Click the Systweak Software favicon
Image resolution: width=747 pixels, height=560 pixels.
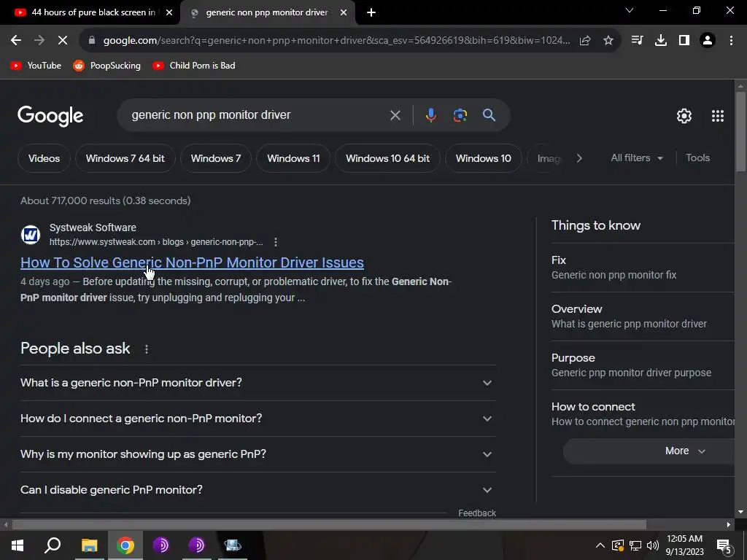point(31,235)
